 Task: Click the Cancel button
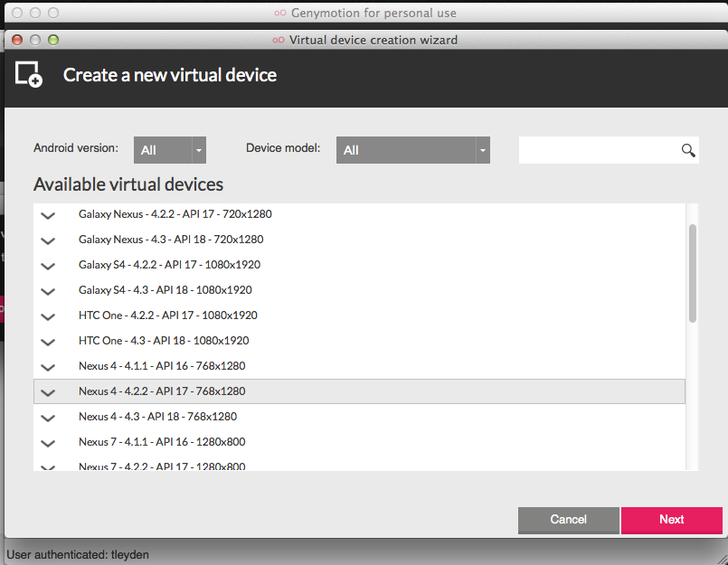tap(568, 520)
